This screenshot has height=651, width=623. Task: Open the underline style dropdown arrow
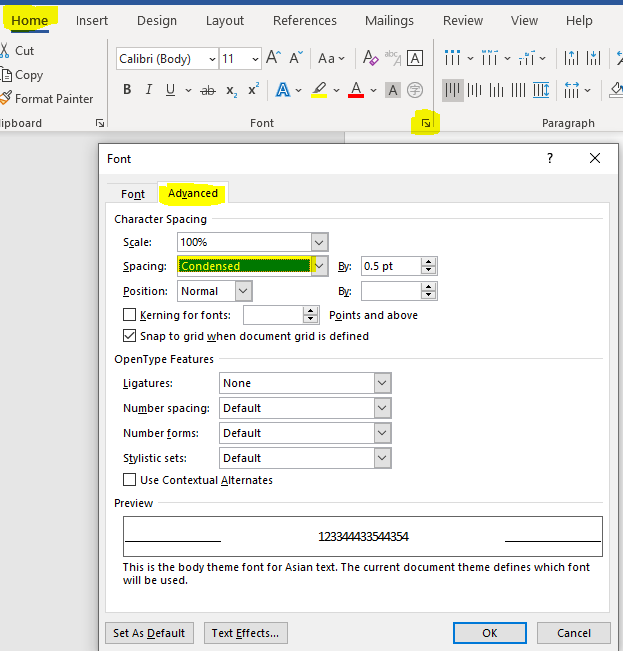click(x=188, y=90)
